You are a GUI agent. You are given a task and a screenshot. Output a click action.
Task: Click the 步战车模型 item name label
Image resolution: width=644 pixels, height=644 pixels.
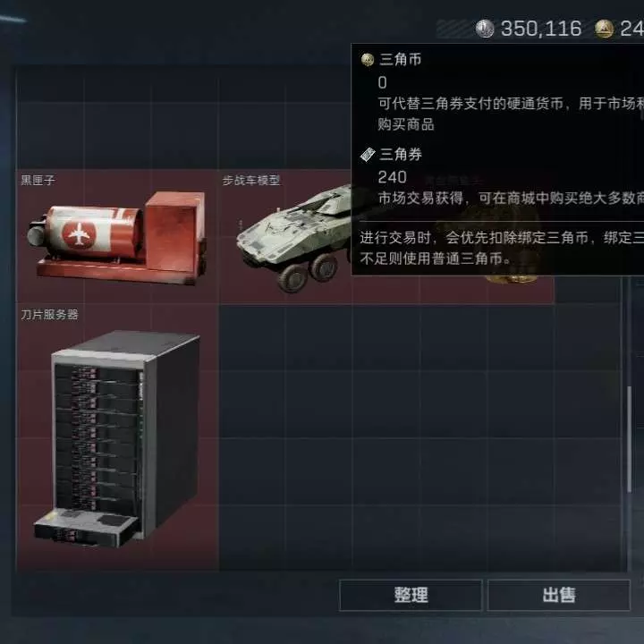click(251, 180)
